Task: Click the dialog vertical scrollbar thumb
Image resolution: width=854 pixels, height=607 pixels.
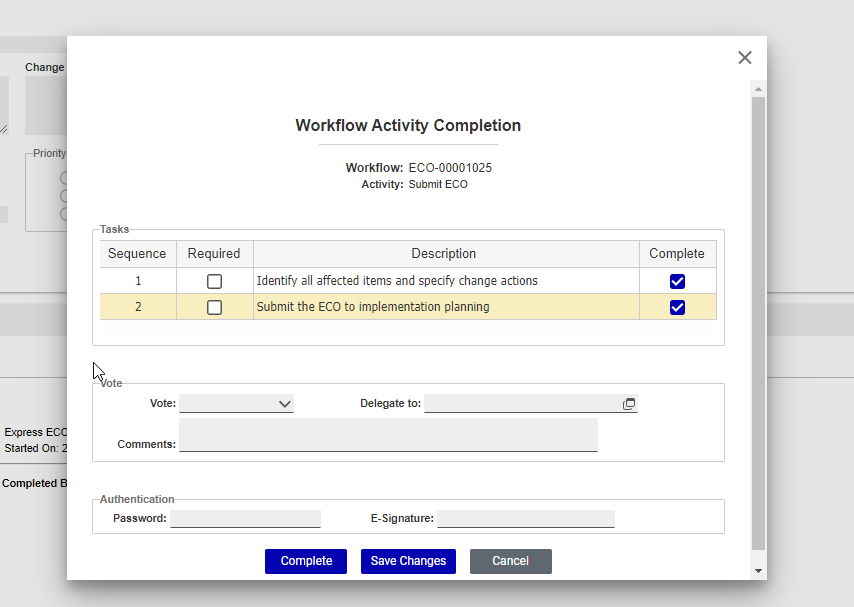Action: tap(758, 324)
